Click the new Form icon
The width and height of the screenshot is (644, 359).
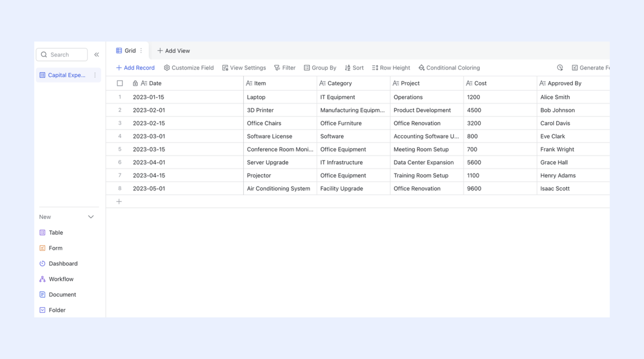point(42,248)
